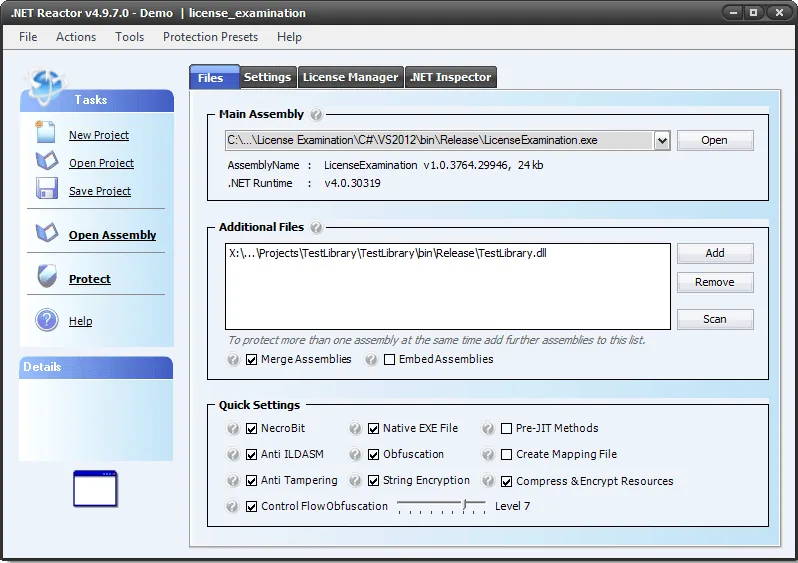Switch to the .NET Inspector tab
Image resolution: width=798 pixels, height=563 pixels.
[451, 77]
